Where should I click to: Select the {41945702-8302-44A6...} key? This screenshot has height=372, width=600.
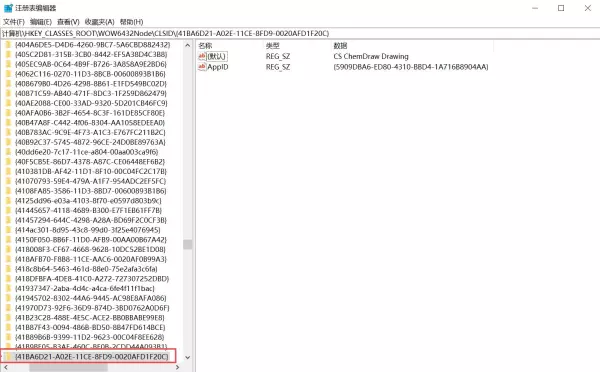pyautogui.click(x=91, y=298)
